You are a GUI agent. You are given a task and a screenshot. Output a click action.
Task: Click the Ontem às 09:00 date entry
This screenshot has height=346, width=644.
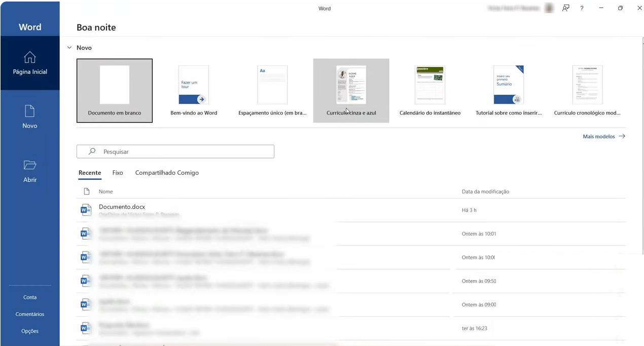[479, 304]
